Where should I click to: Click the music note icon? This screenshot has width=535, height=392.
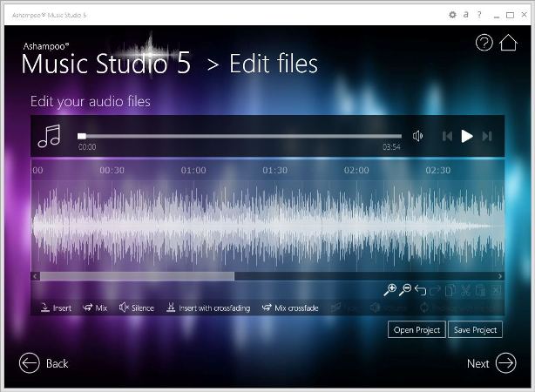50,136
